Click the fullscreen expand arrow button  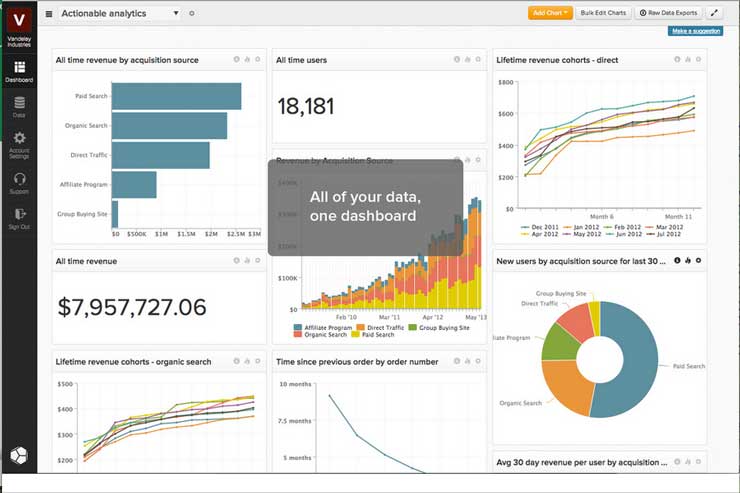click(x=715, y=13)
